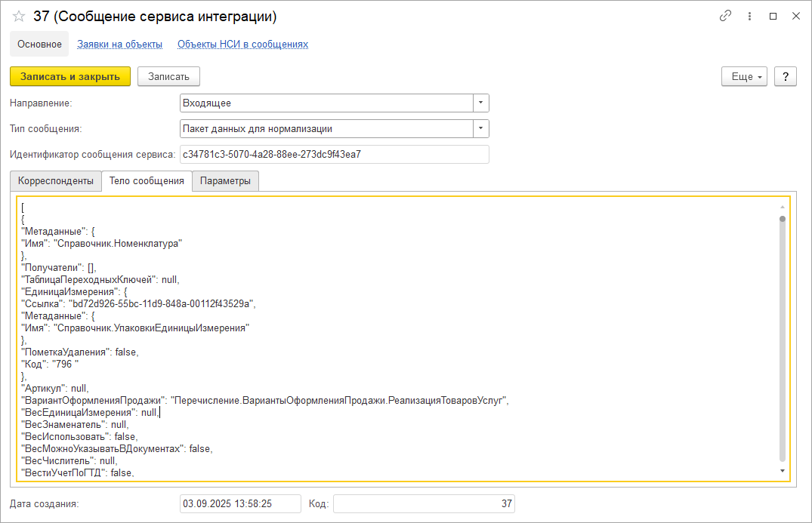Open the Заявки на объекты link
Image resolution: width=812 pixels, height=523 pixels.
[119, 45]
